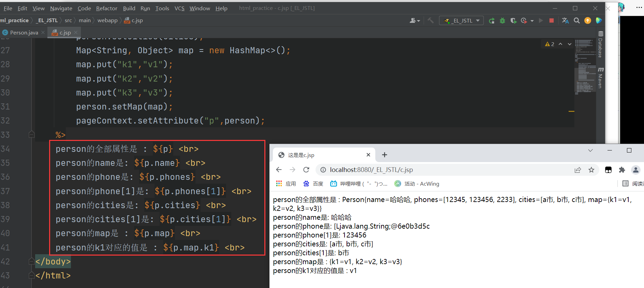Screen dimensions: 644x288
Task: Close the Chrome tab 这是是c.jsp
Action: click(368, 155)
